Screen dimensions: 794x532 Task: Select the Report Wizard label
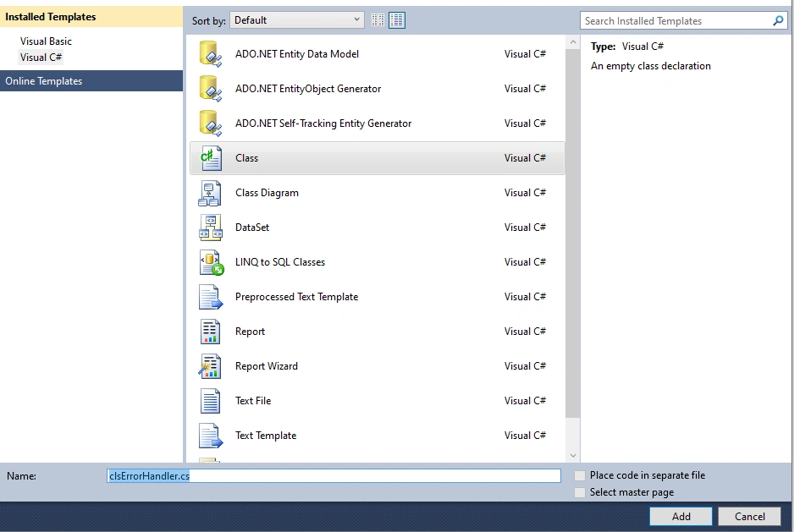click(x=267, y=366)
